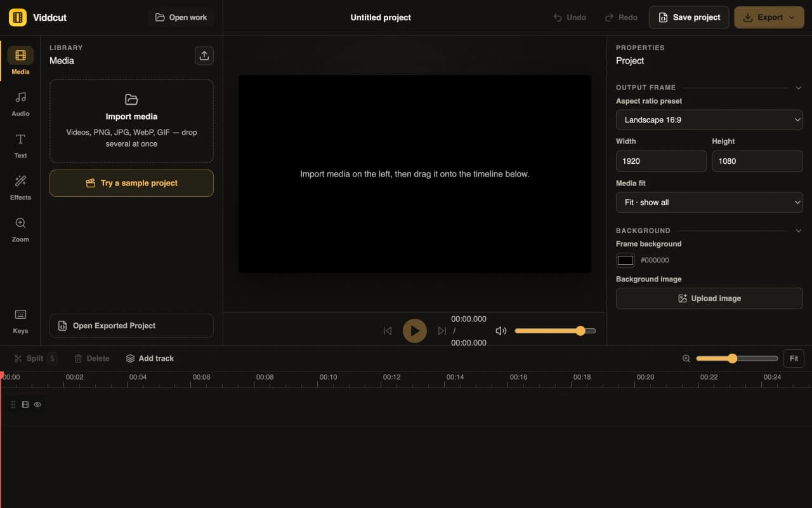Viewport: 812px width, 508px height.
Task: Switch to the Audio tab
Action: (20, 104)
